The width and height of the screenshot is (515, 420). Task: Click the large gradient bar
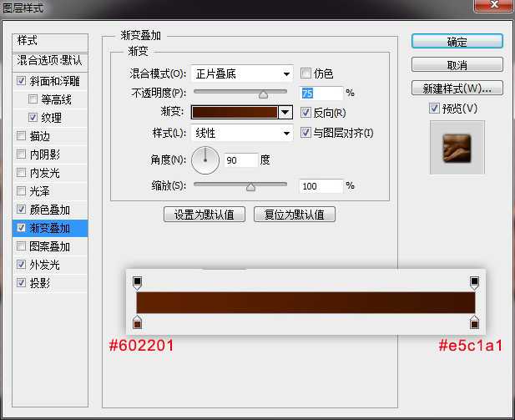pyautogui.click(x=305, y=302)
